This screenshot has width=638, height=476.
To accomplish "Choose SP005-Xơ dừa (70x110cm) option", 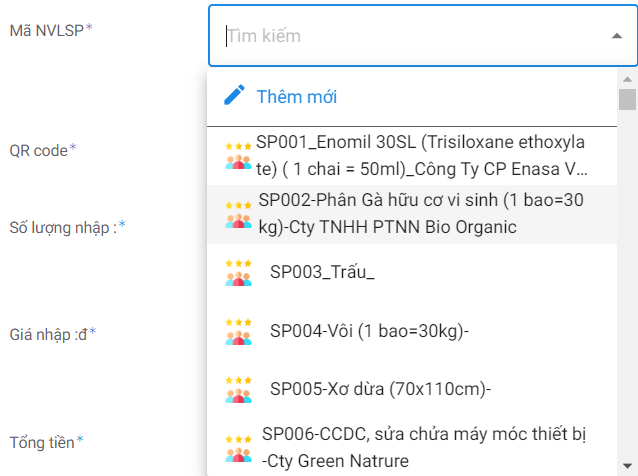I will pyautogui.click(x=380, y=388).
